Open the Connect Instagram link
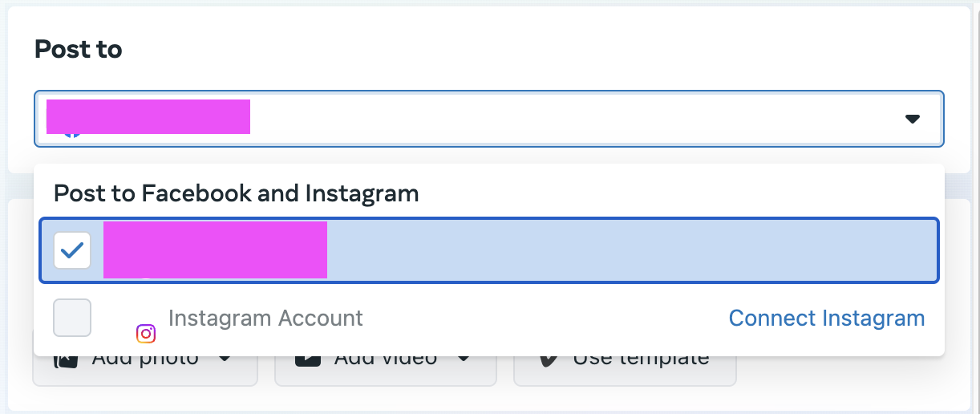The image size is (980, 414). coord(827,319)
